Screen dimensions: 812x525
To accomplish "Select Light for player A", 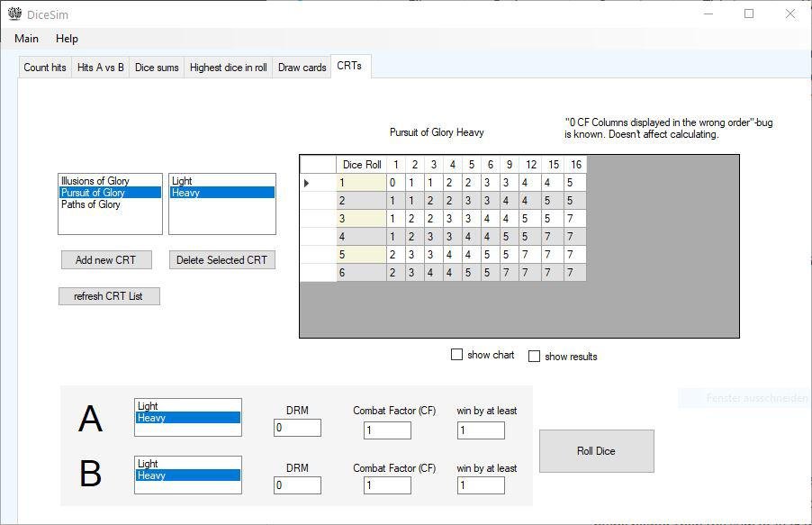I will pos(187,406).
